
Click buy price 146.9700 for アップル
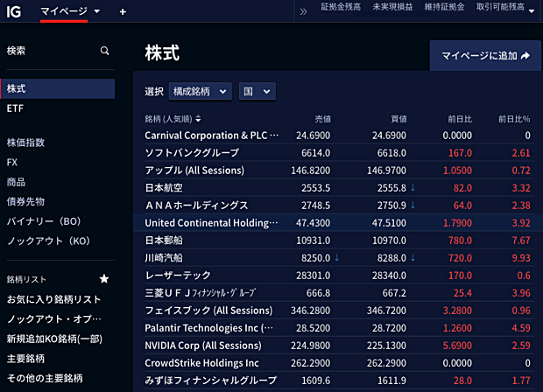(x=386, y=171)
